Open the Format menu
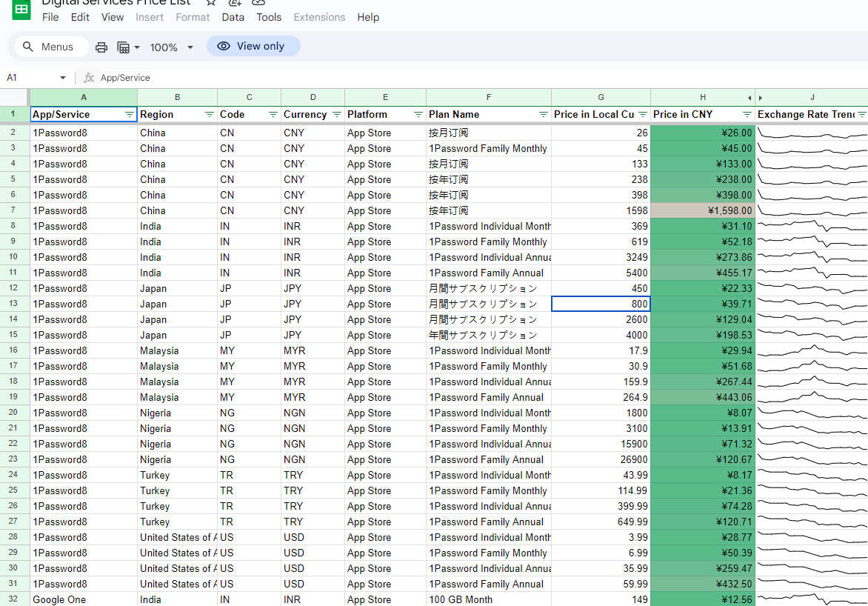Image resolution: width=868 pixels, height=606 pixels. click(193, 17)
